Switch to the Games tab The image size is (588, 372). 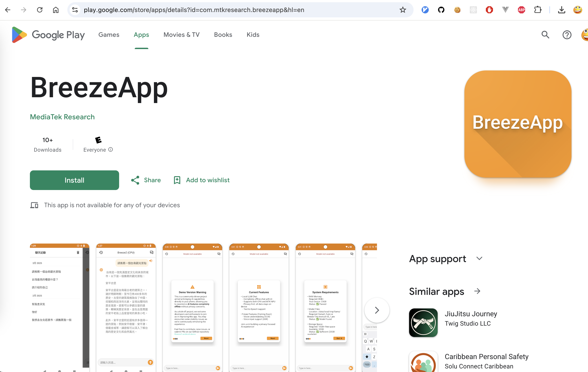pyautogui.click(x=109, y=35)
